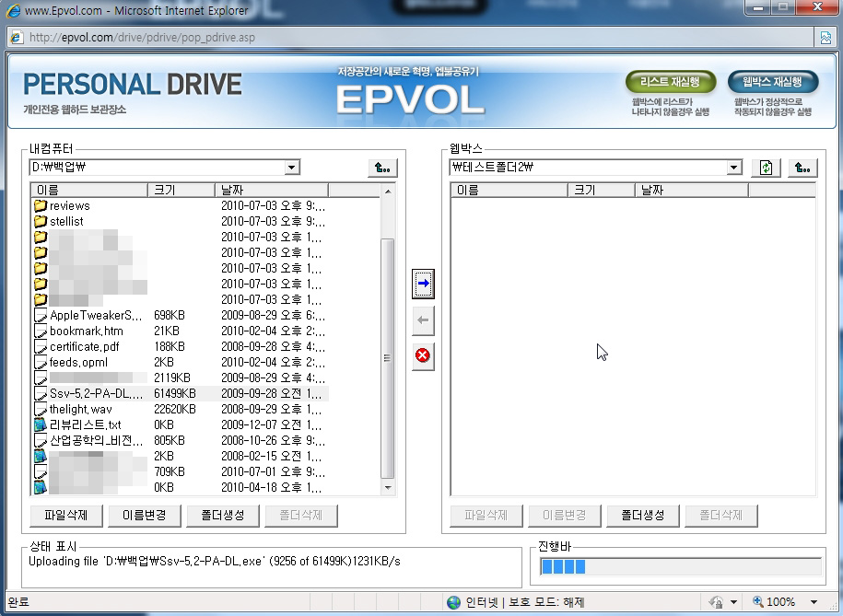
Task: Open the D:\백업\ local path dropdown
Action: 291,168
